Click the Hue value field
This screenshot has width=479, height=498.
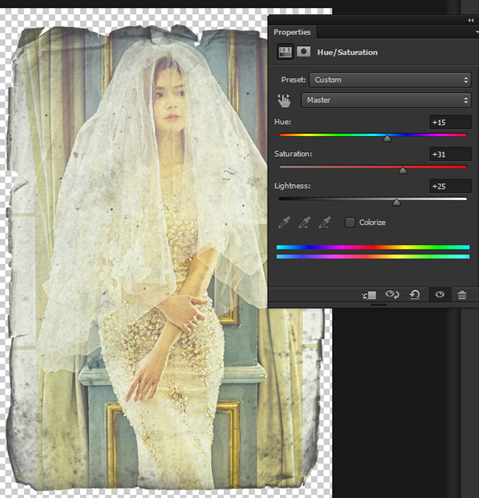[x=451, y=122]
